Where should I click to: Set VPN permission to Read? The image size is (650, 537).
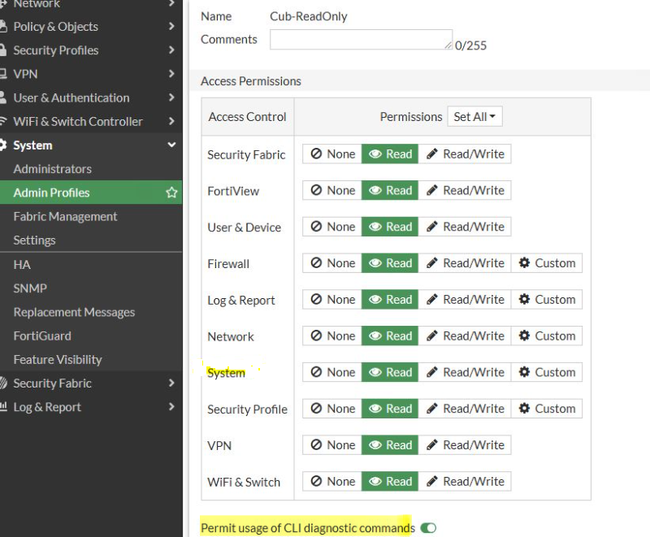[x=389, y=445]
